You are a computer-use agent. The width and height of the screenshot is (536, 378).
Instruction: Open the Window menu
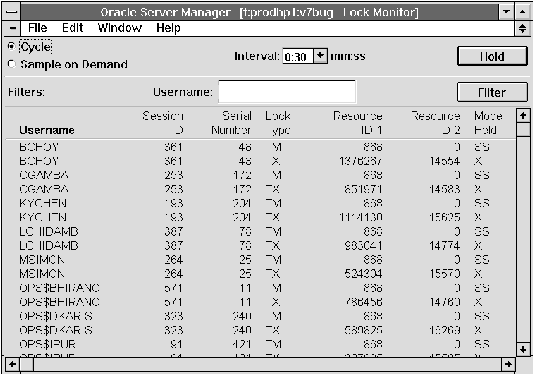pos(120,28)
